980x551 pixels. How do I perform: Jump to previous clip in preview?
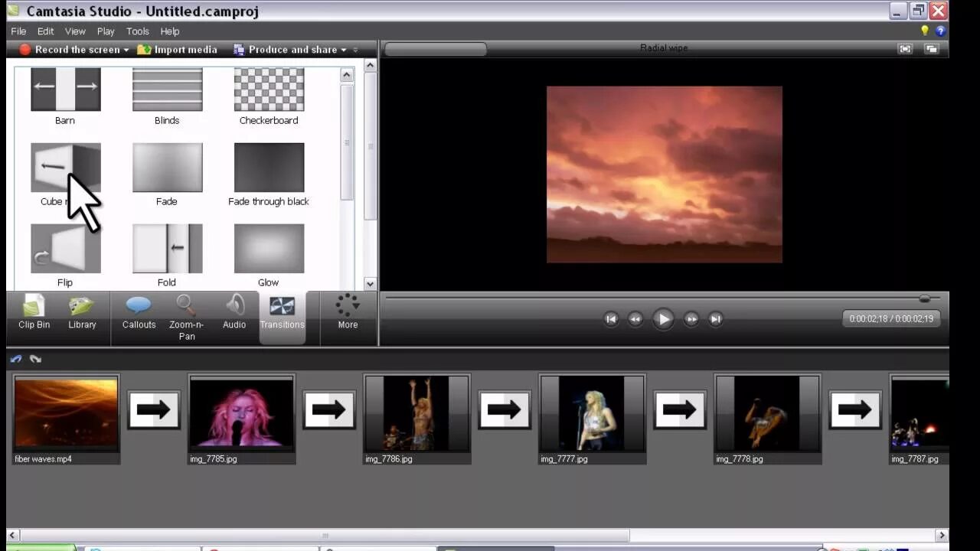(611, 319)
